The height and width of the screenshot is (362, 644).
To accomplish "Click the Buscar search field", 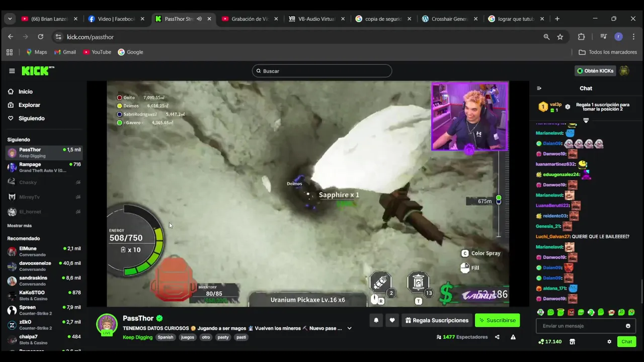I will pos(322,71).
